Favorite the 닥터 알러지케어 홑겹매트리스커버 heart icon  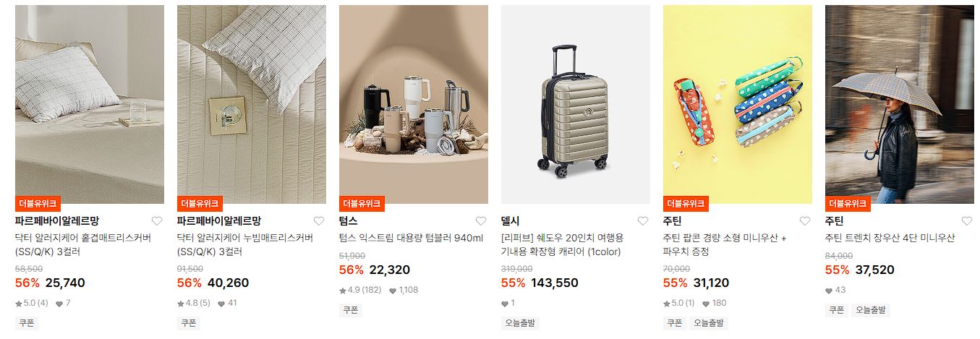click(x=157, y=221)
